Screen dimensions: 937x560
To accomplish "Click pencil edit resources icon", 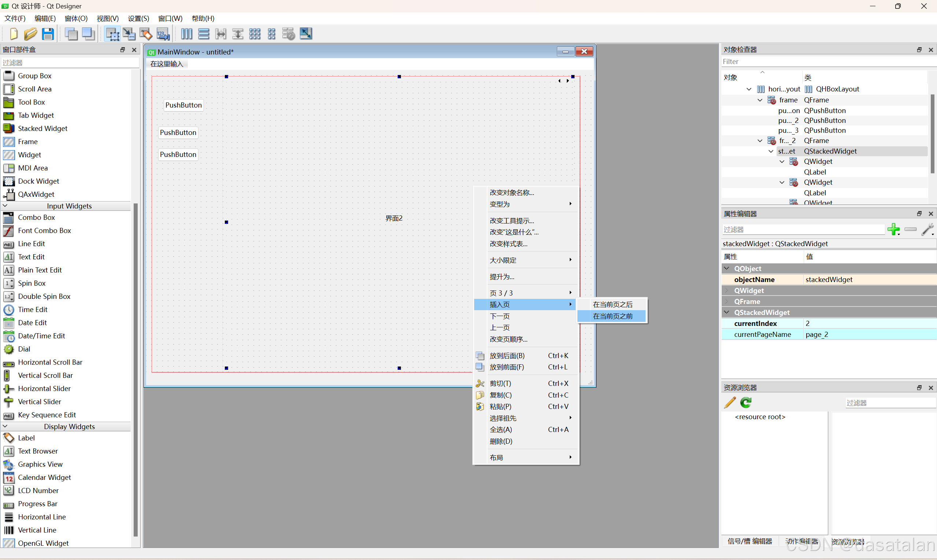I will point(730,403).
